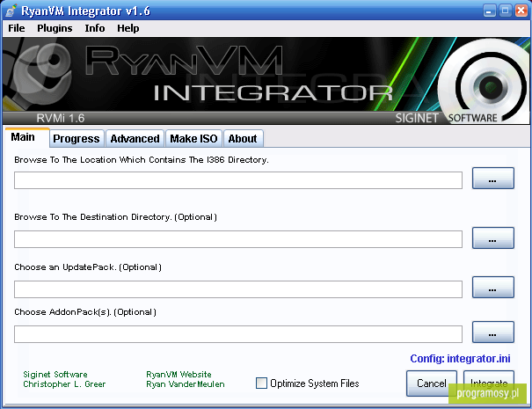The width and height of the screenshot is (532, 409).
Task: Browse for the I386 directory location
Action: [x=493, y=179]
